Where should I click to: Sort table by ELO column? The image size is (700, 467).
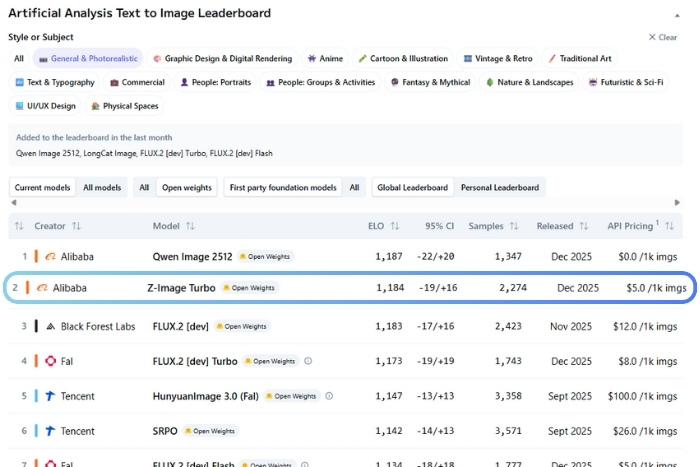[x=395, y=226]
